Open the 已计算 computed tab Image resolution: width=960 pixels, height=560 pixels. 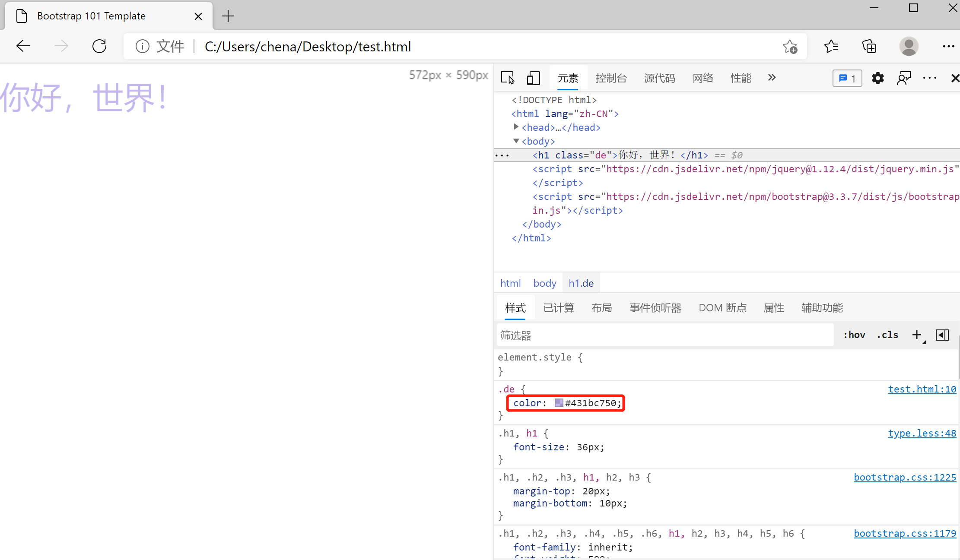coord(559,308)
